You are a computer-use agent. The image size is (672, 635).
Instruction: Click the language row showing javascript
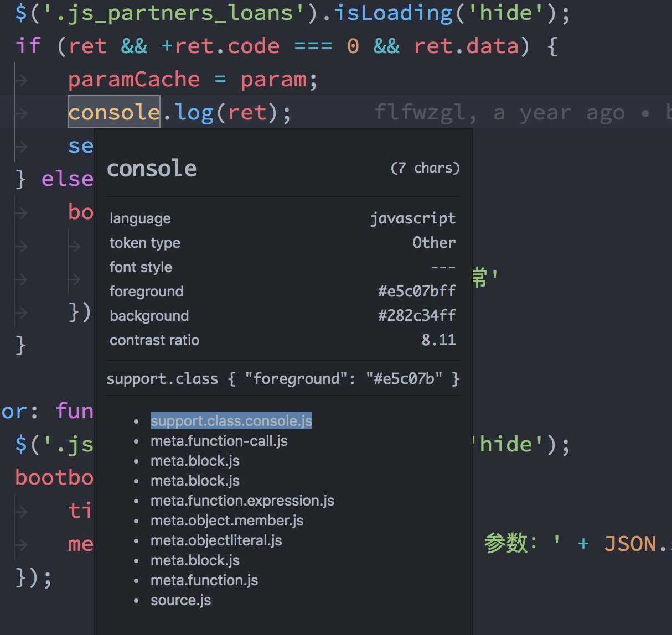[413, 218]
